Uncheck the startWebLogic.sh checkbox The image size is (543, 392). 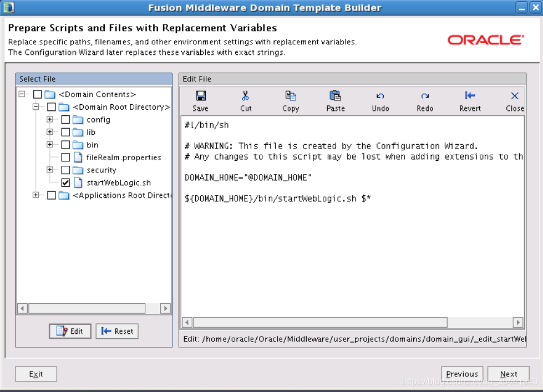click(65, 182)
